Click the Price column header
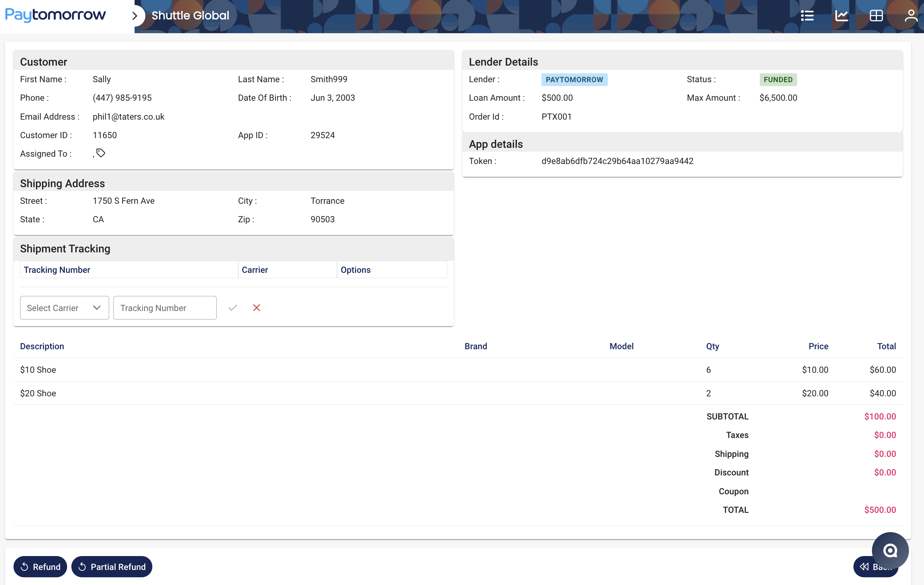The width and height of the screenshot is (924, 585). tap(818, 347)
